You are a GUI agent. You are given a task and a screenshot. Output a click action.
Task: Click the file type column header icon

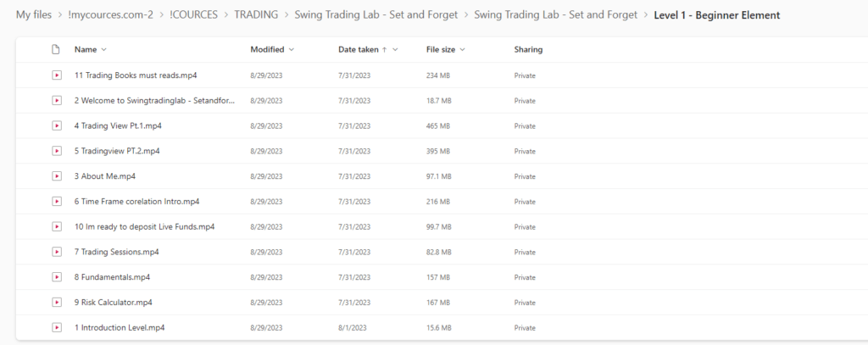click(55, 49)
